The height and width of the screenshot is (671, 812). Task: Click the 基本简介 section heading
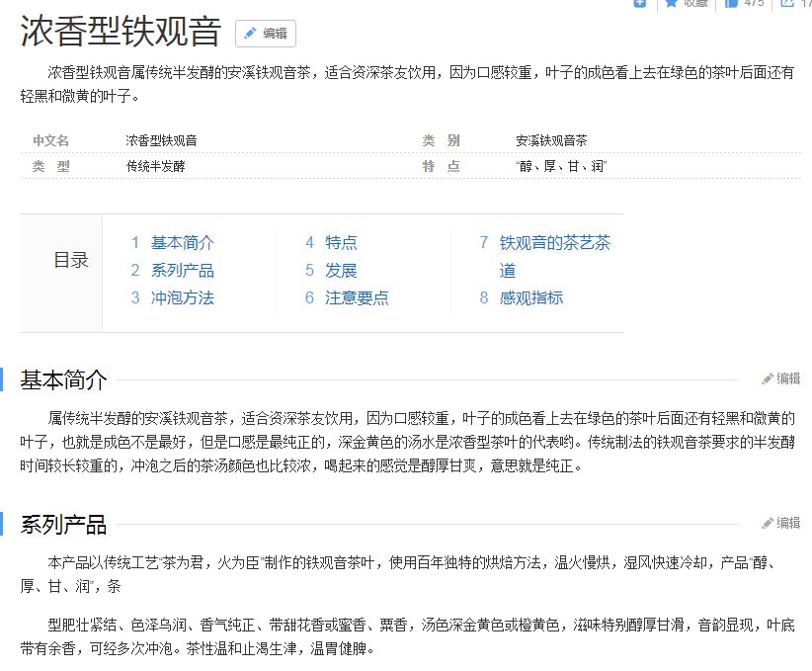63,379
